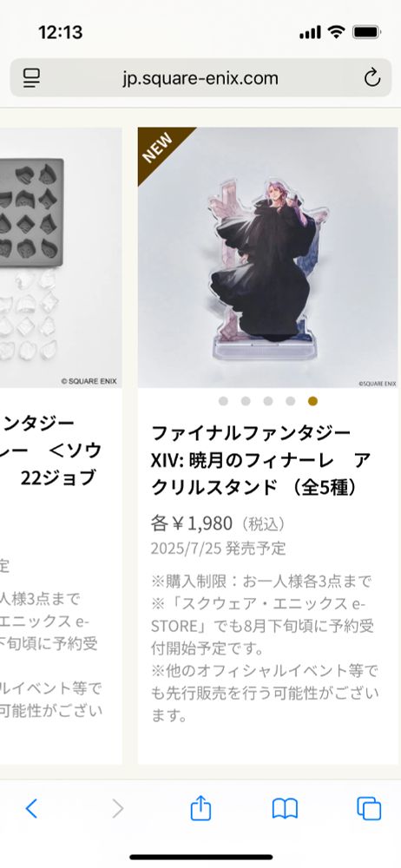Tap the Wi-Fi status icon
Image resolution: width=401 pixels, height=868 pixels.
click(x=336, y=32)
